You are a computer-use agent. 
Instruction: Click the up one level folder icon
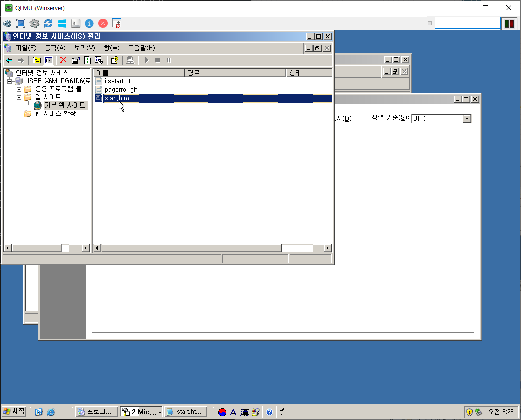tap(37, 60)
